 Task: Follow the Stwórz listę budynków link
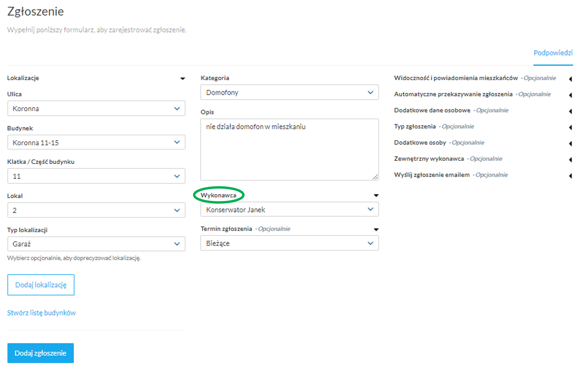(41, 313)
